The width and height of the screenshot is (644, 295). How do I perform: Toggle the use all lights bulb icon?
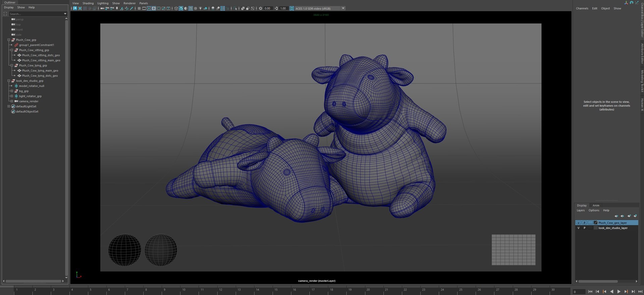pyautogui.click(x=200, y=8)
